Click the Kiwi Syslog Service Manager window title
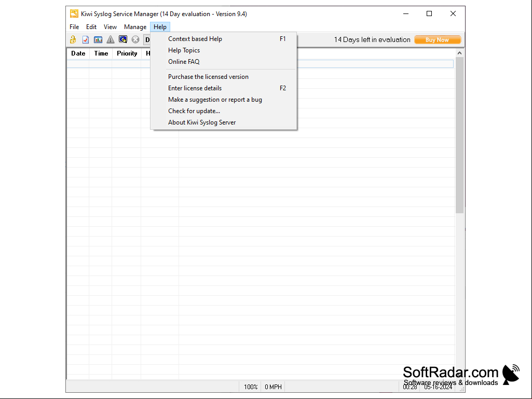Screen dimensions: 532x399 [164, 14]
